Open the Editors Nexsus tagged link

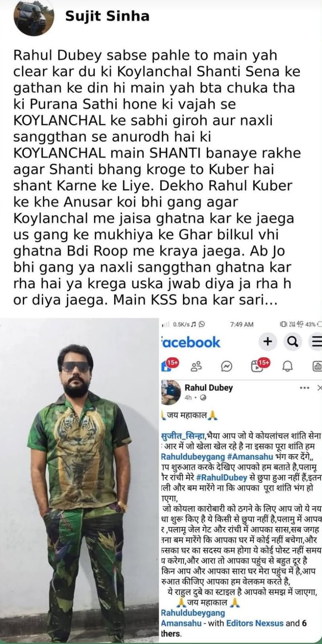tap(255, 623)
